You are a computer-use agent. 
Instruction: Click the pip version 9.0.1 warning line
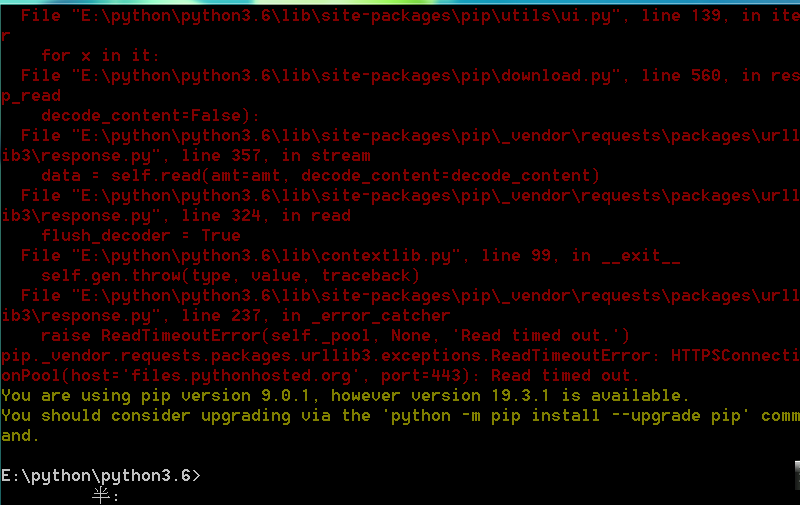345,396
